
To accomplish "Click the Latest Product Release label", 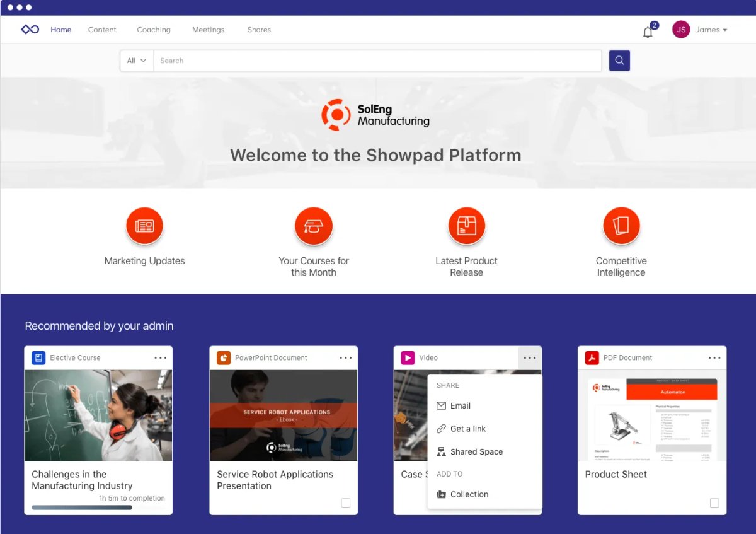I will 466,267.
